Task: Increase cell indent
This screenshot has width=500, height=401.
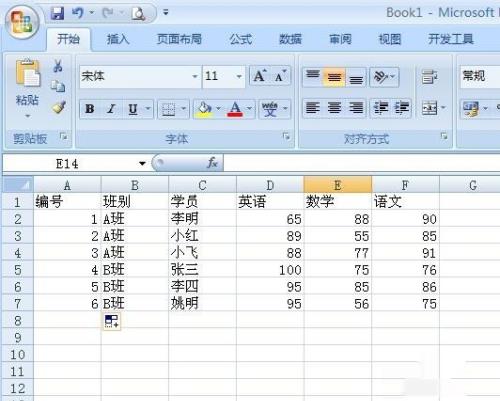Action: pos(402,108)
